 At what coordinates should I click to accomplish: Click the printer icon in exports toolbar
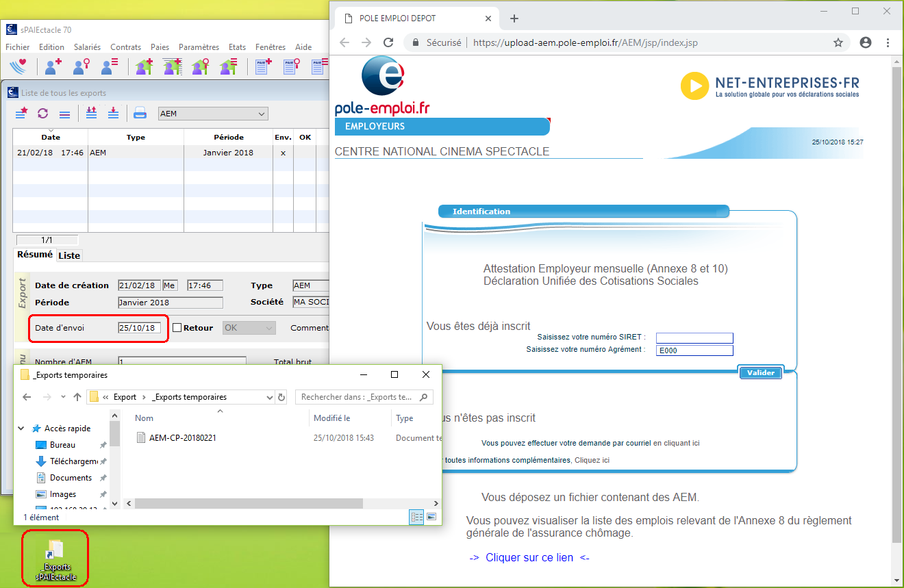coord(140,114)
